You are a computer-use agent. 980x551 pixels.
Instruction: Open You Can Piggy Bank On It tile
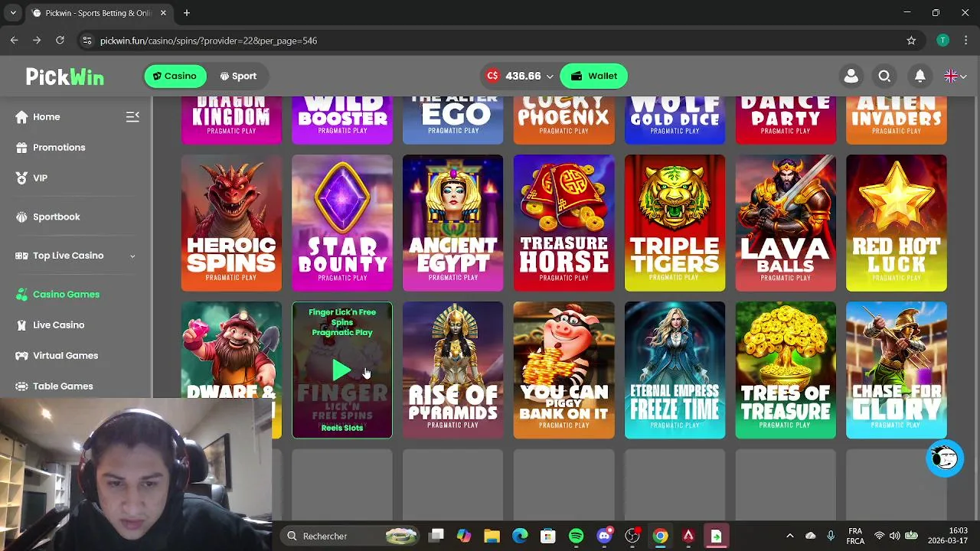pos(564,370)
